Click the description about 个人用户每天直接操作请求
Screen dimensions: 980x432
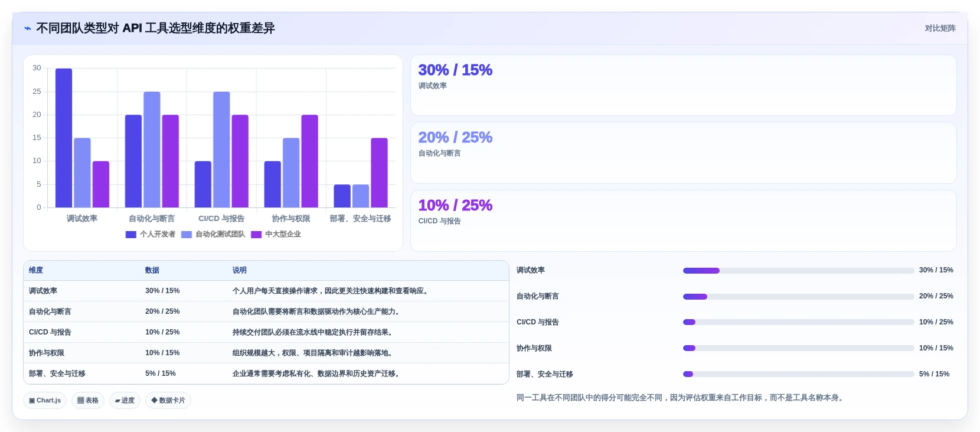coord(331,291)
